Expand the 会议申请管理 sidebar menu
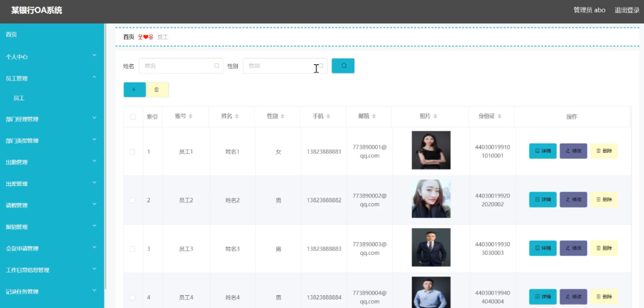Image resolution: width=644 pixels, height=308 pixels. pyautogui.click(x=52, y=249)
